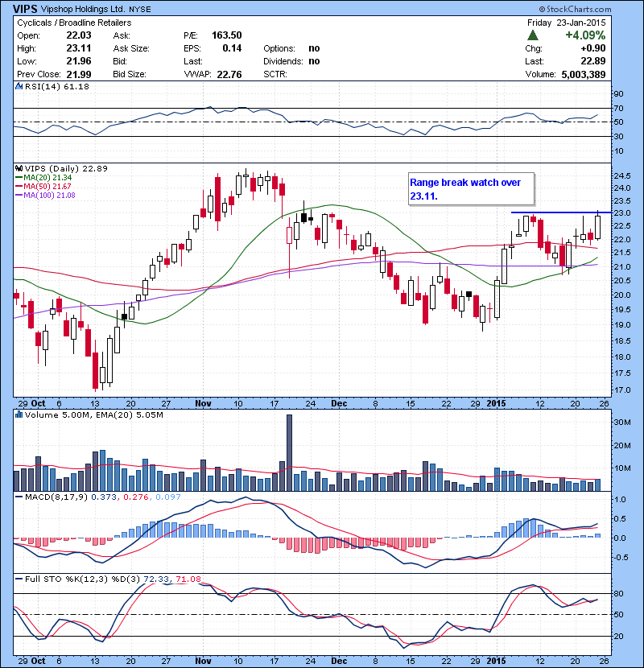Click the 17.0 price axis label
The image size is (644, 668).
pyautogui.click(x=622, y=390)
